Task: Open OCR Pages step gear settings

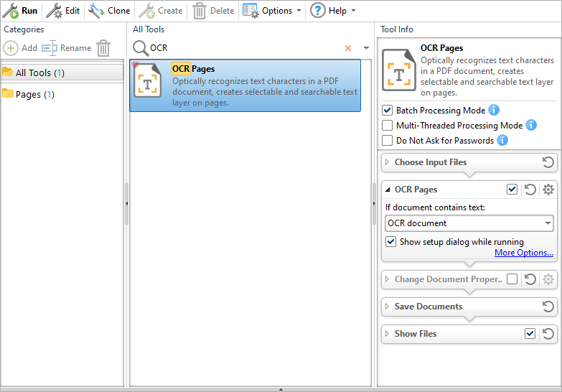Action: tap(548, 190)
